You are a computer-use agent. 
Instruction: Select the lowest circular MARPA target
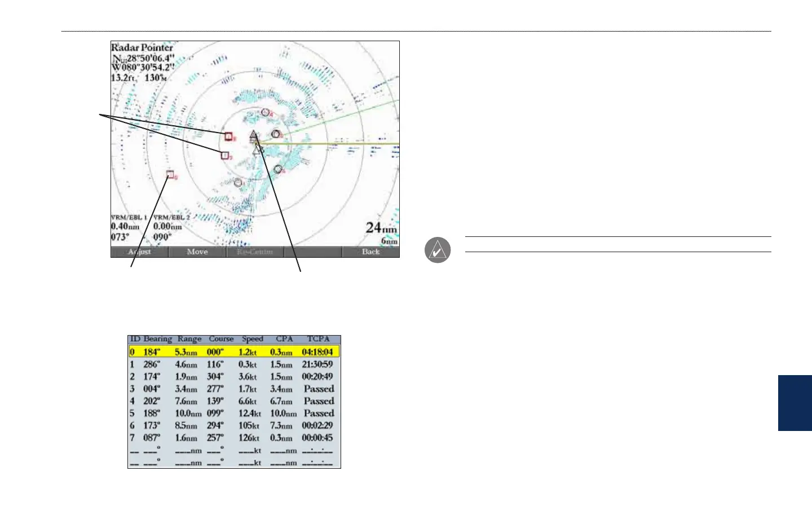(x=238, y=182)
